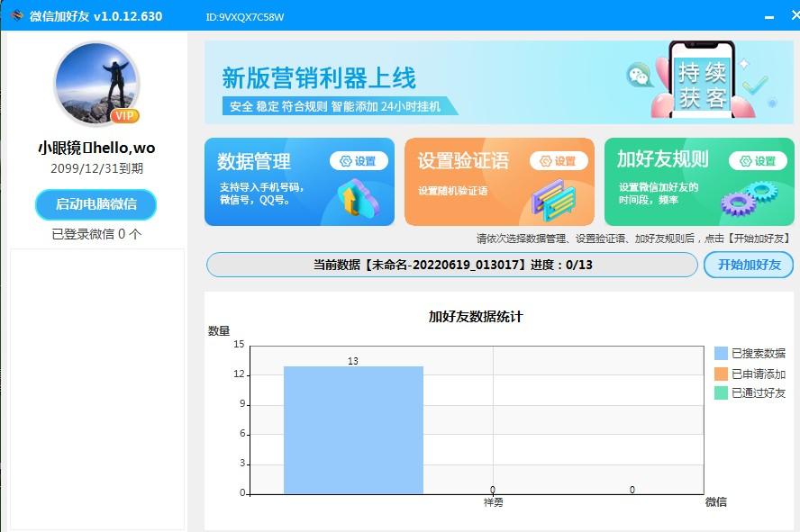Open the 设置验证语 card title

point(463,160)
